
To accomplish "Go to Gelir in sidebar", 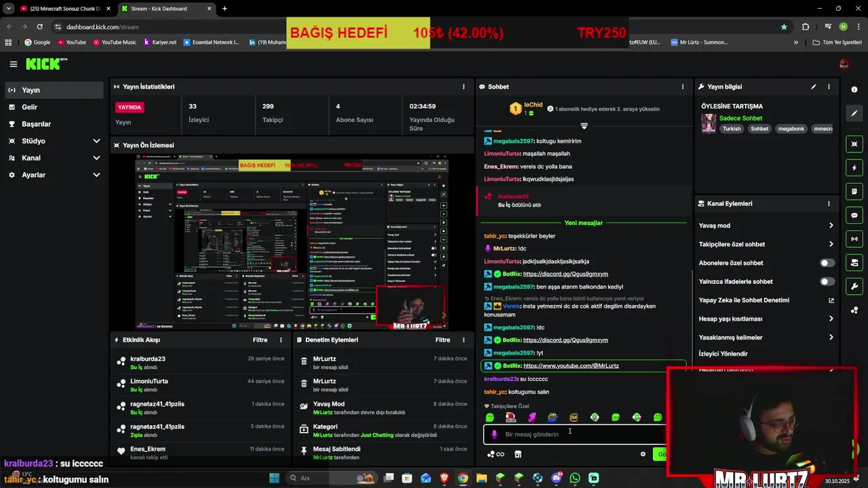I will (54, 107).
